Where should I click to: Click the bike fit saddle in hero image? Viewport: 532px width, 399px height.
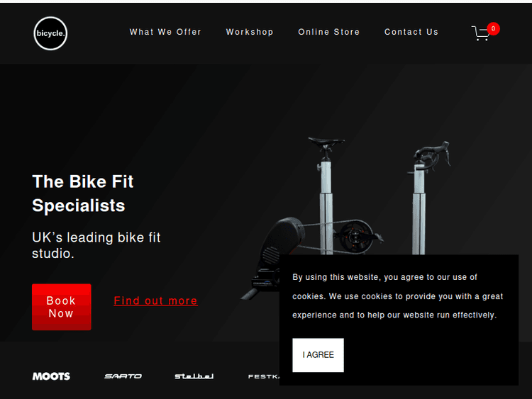[326, 142]
